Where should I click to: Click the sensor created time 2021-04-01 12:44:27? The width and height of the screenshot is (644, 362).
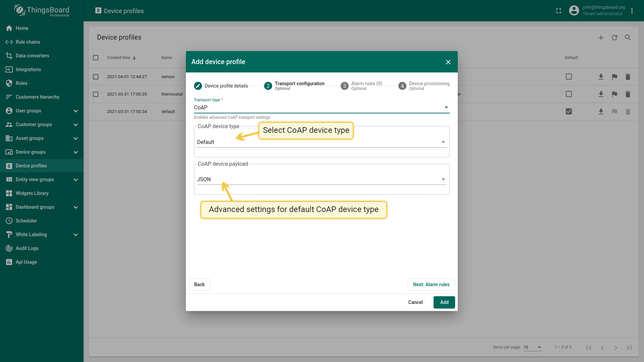click(x=127, y=77)
